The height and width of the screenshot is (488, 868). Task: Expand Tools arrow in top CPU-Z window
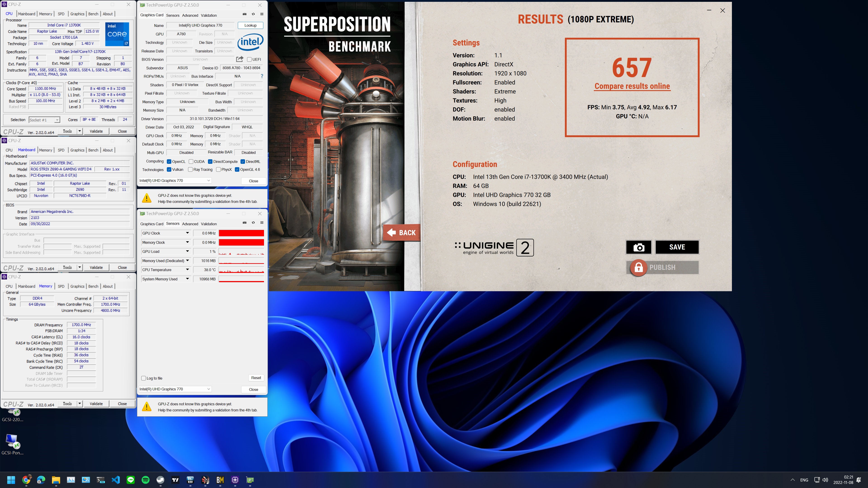coord(80,131)
